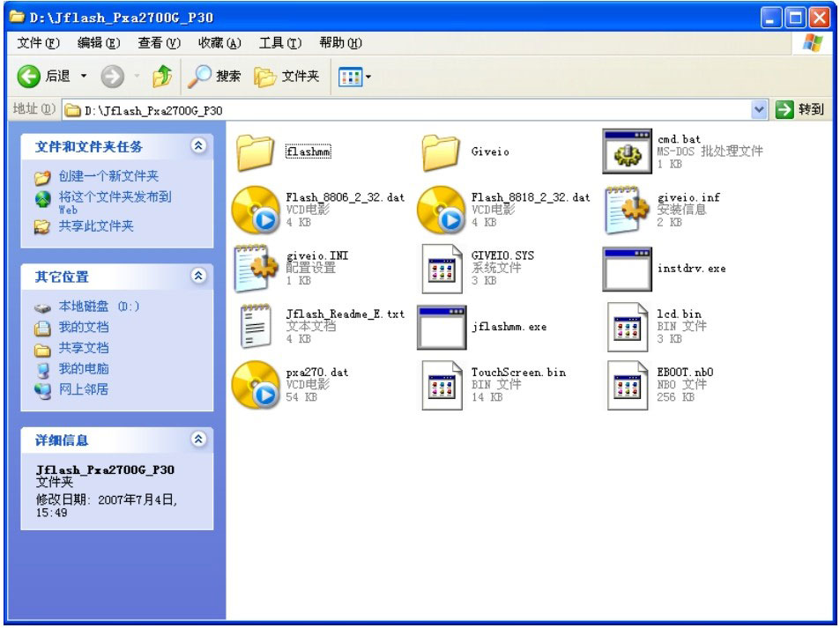Close the Jflash_Pxa2700G_P30 window
Image resolution: width=840 pixels, height=628 pixels.
point(819,18)
